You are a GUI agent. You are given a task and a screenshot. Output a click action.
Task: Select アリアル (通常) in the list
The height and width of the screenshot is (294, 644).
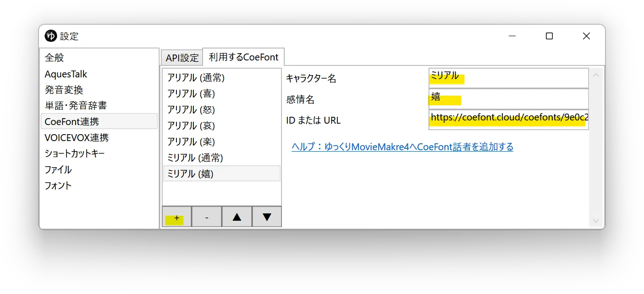(x=221, y=78)
